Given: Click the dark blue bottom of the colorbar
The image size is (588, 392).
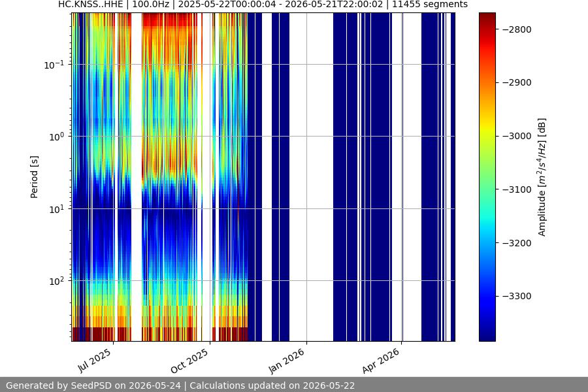Looking at the screenshot, I should point(487,332).
